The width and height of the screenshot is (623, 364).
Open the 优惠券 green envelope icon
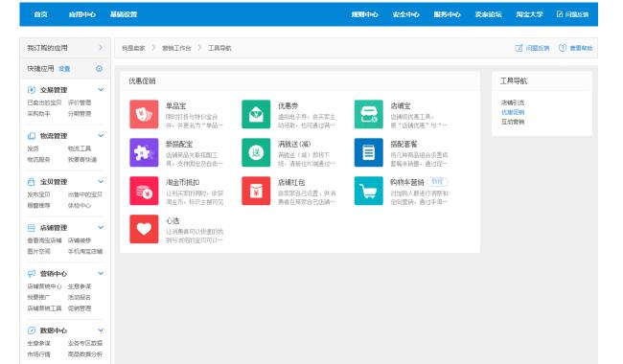click(x=256, y=114)
